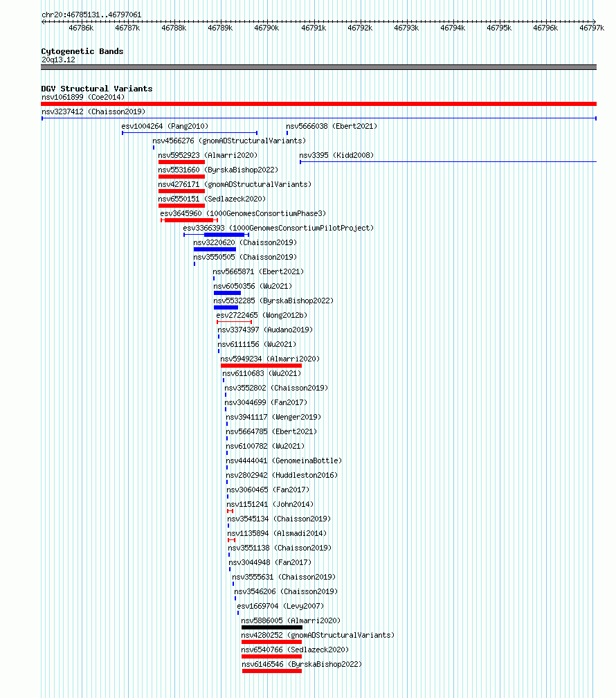Select nsv3545134 (Chaisson2019) label
Viewport: 616px width, 698px height.
point(279,519)
